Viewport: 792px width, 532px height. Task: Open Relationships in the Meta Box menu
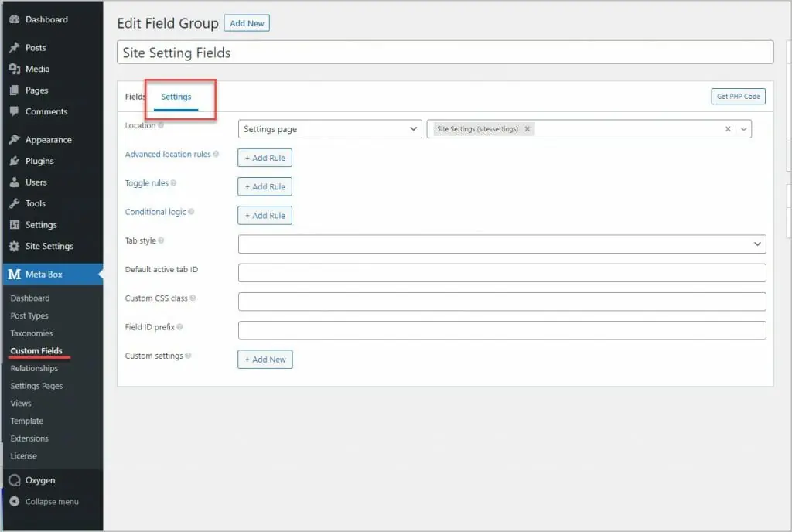point(34,368)
